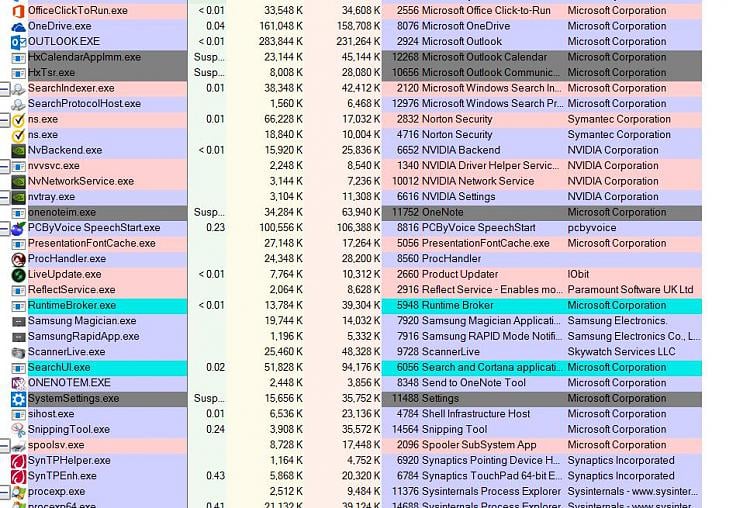Screen dimensions: 750x508
Task: Click the SynTPHelper.exe Synaptics icon
Action: click(18, 461)
